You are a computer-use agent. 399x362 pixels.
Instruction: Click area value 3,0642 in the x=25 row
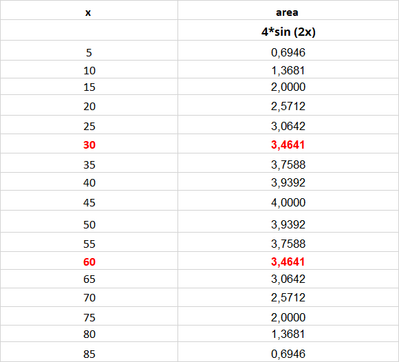coord(288,125)
